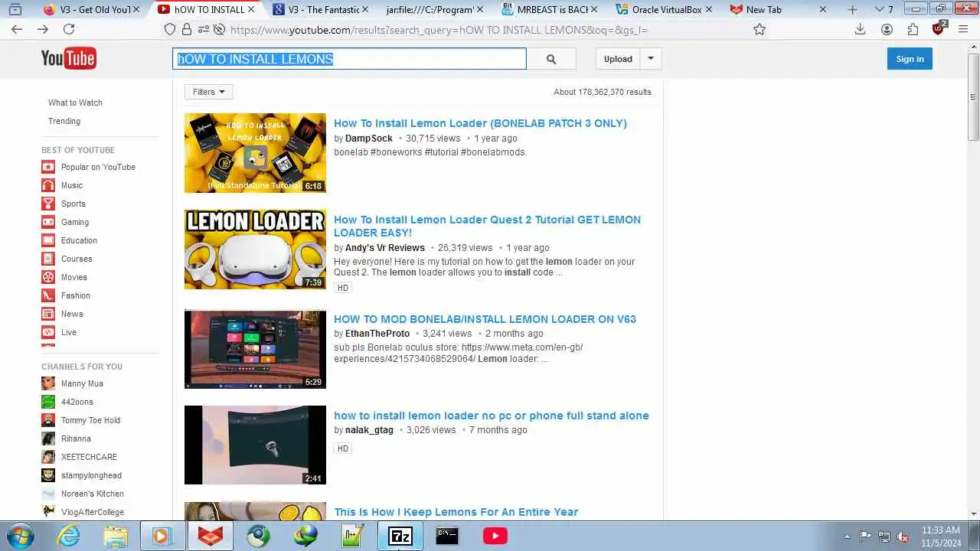Switch to Oracle VirtualBox tab

(663, 9)
